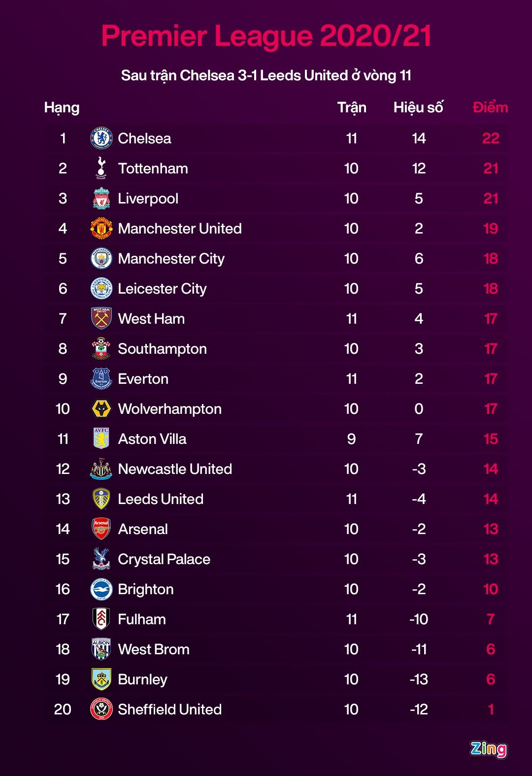Select the West Ham team name
Image resolution: width=532 pixels, height=776 pixels.
click(151, 319)
